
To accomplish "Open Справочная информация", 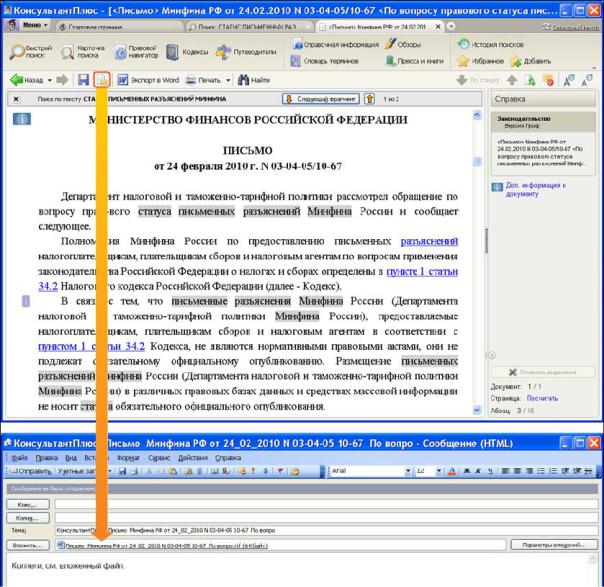I will pyautogui.click(x=336, y=44).
